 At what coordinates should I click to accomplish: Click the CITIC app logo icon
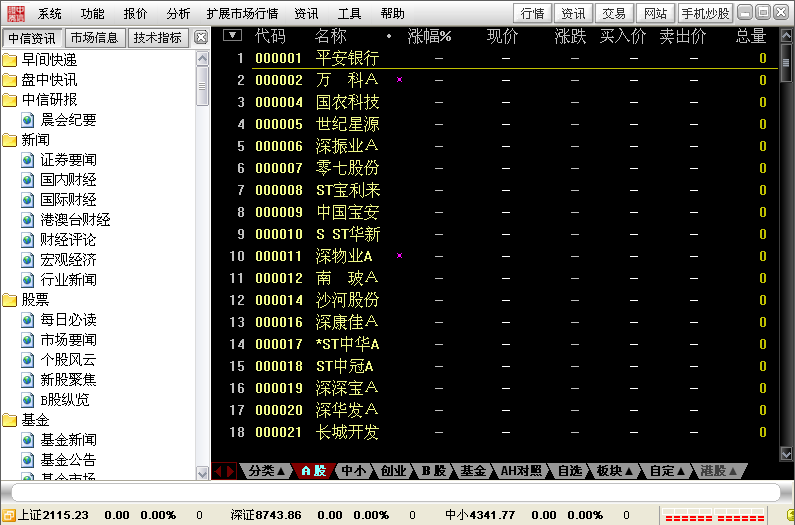(15, 13)
